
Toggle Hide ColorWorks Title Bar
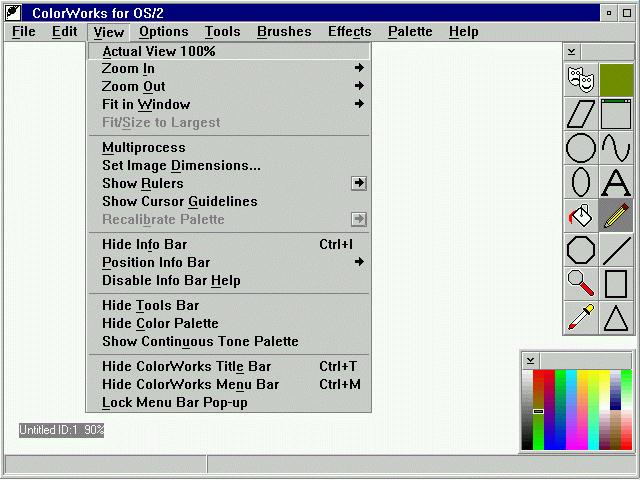tap(229, 366)
